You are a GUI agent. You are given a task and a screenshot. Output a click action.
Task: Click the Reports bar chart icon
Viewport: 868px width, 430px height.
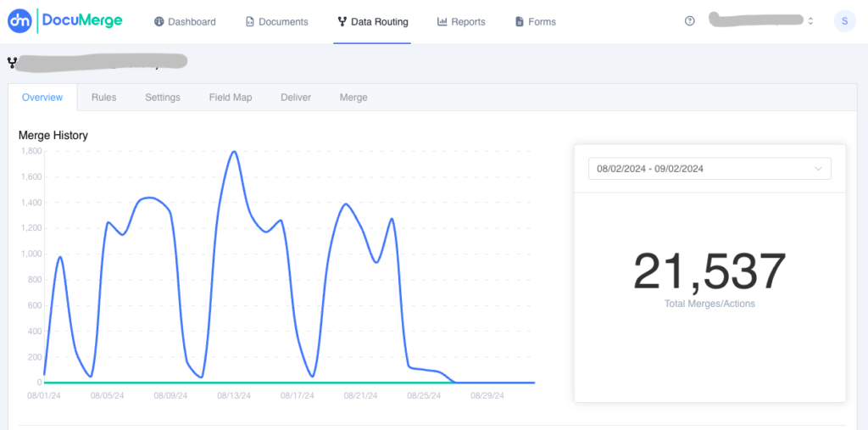442,21
